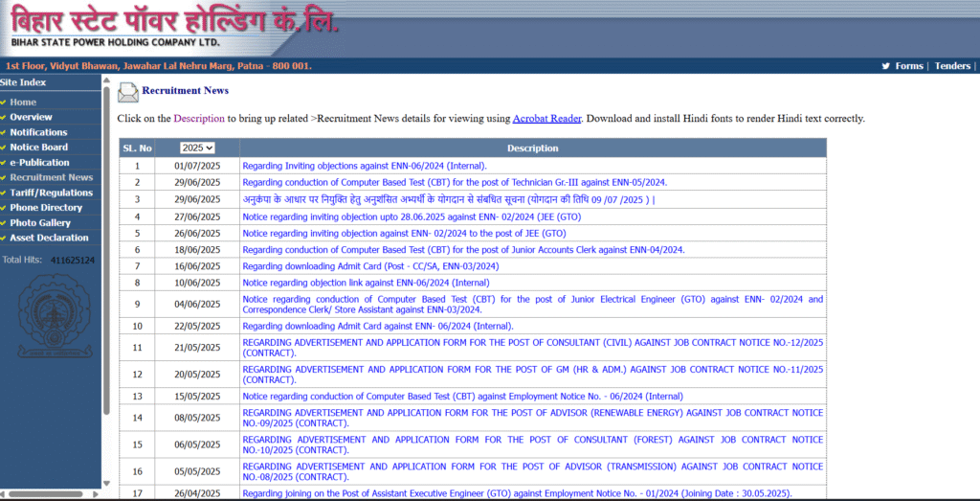Open advertisement for Consultant (Forest) post
The width and height of the screenshot is (980, 501).
[532, 445]
